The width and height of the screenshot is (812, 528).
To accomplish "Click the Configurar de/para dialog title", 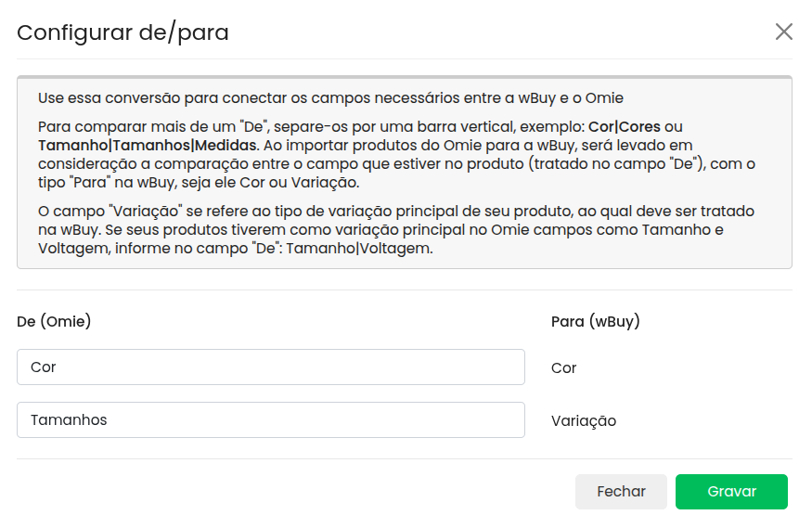I will point(122,33).
